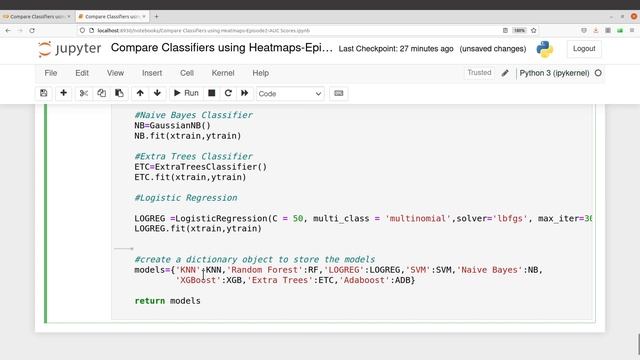Move selected cell up arrow
Viewport: 640px width, 360px height.
(140, 93)
